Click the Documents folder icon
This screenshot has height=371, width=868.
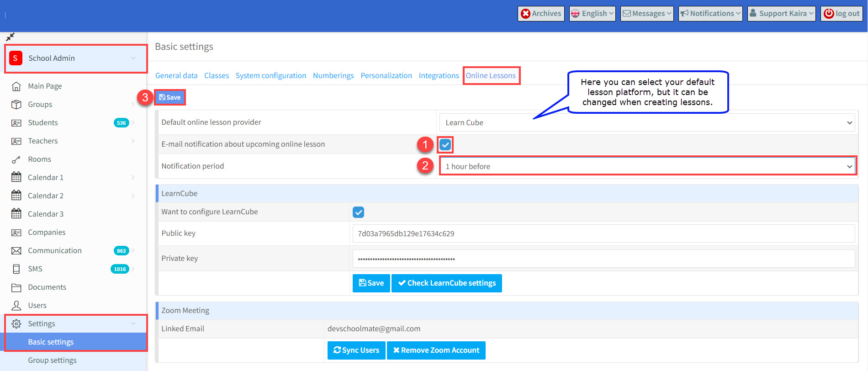pyautogui.click(x=16, y=287)
